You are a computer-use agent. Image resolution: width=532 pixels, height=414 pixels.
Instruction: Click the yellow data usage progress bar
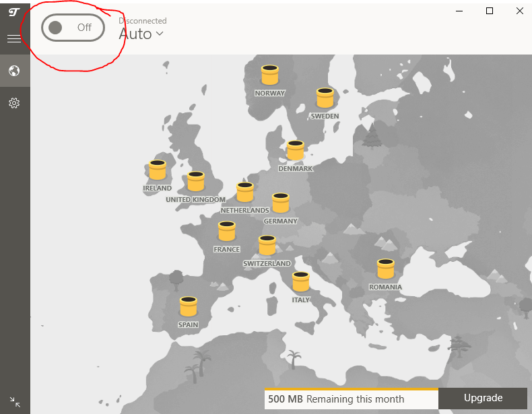[352, 389]
